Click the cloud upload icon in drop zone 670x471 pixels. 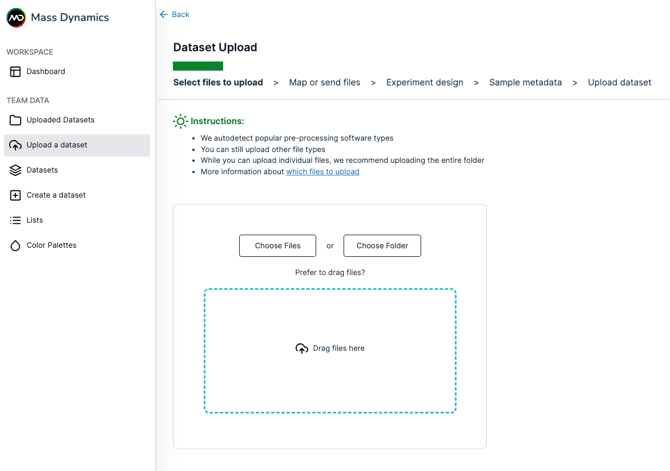pos(301,349)
